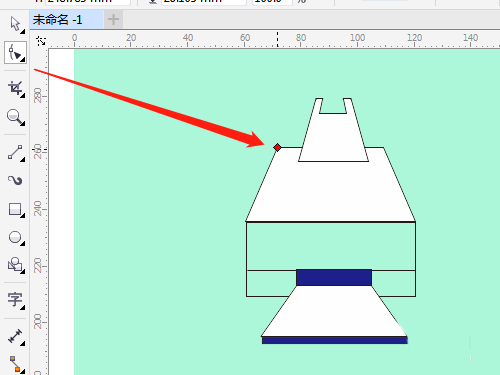Activate the Zoom magnifier tool
500x375 pixels.
tap(15, 117)
